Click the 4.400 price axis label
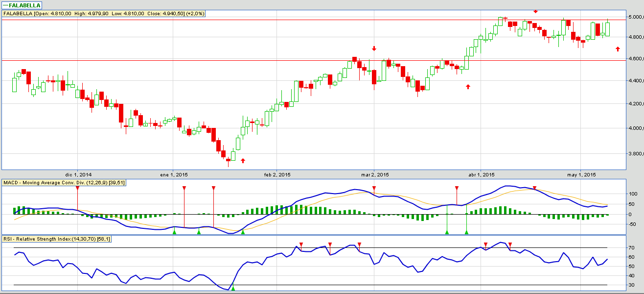The height and width of the screenshot is (294, 644). (636, 81)
